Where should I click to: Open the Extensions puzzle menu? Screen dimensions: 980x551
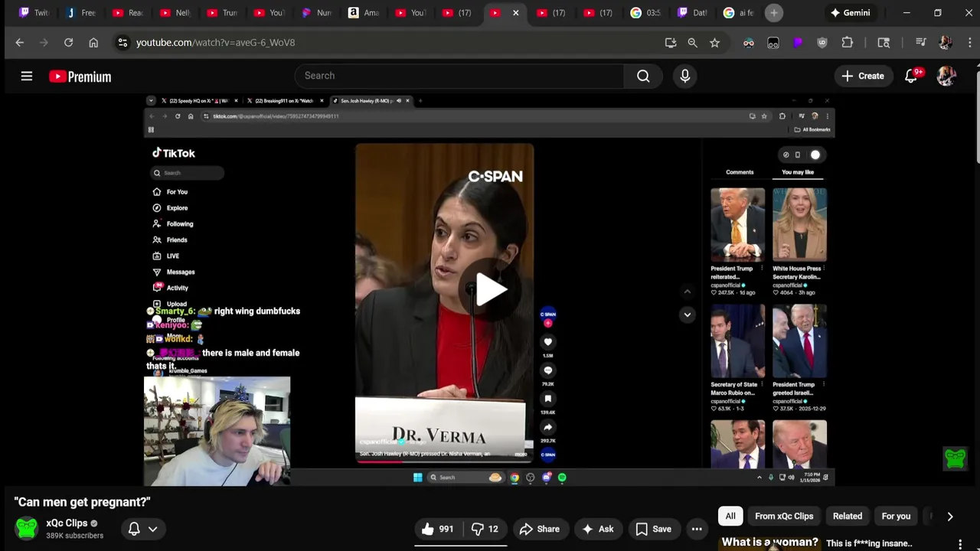(847, 43)
